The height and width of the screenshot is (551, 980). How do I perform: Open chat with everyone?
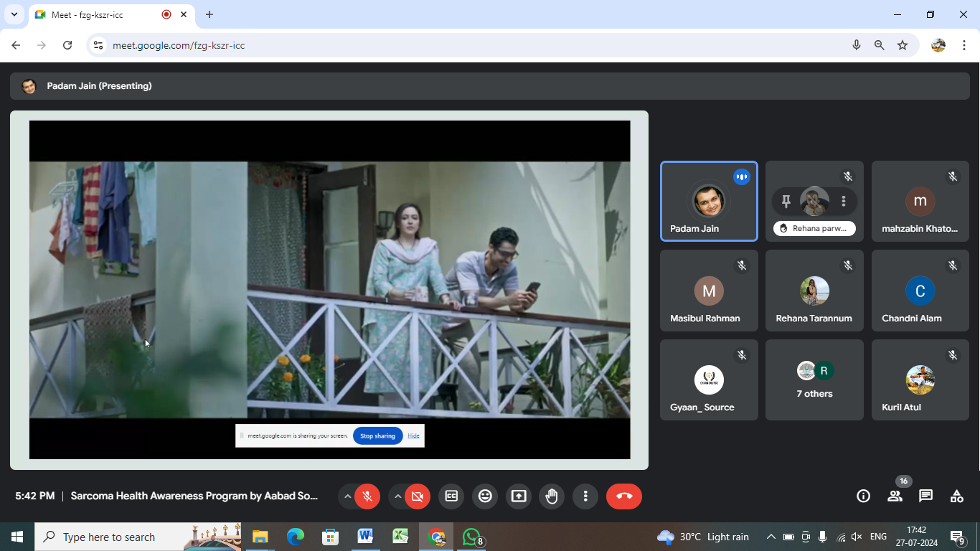click(x=925, y=496)
